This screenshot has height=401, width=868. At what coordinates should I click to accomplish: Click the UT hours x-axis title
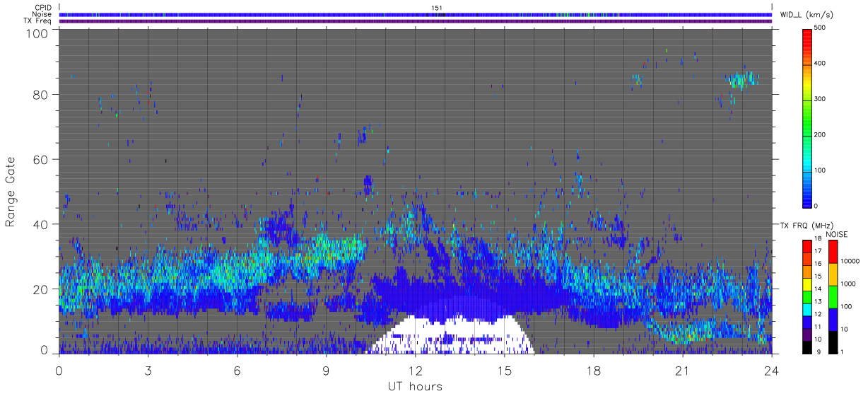[x=415, y=386]
